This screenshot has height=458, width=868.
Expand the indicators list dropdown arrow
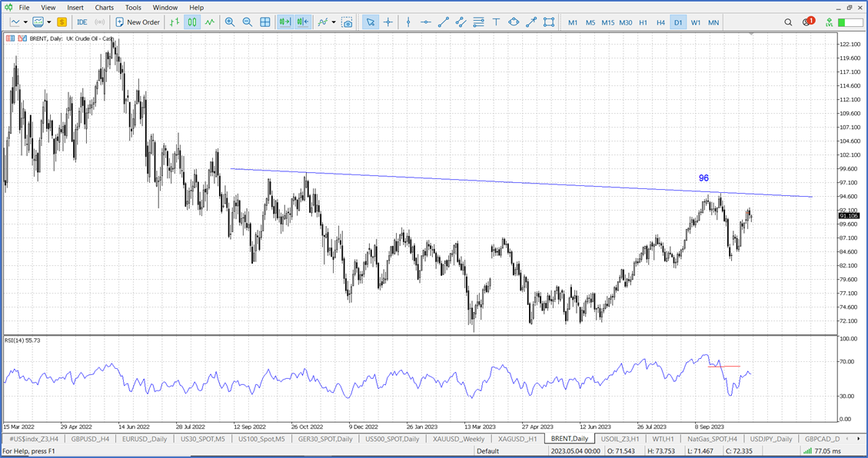click(x=334, y=22)
